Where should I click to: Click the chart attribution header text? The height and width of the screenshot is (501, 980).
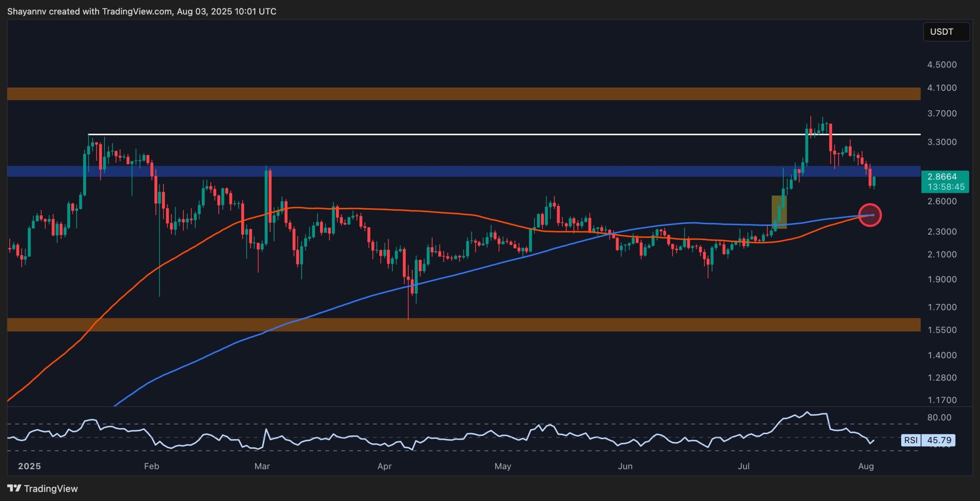(x=142, y=11)
